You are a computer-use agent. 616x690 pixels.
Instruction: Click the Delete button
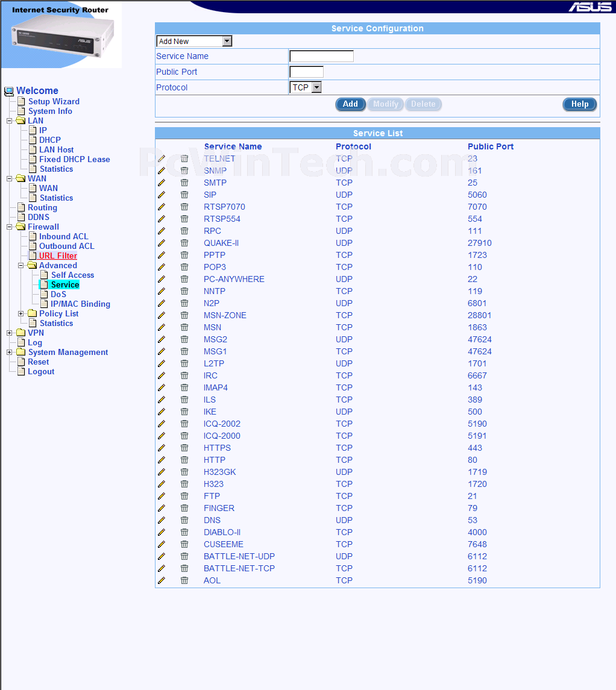click(x=423, y=104)
